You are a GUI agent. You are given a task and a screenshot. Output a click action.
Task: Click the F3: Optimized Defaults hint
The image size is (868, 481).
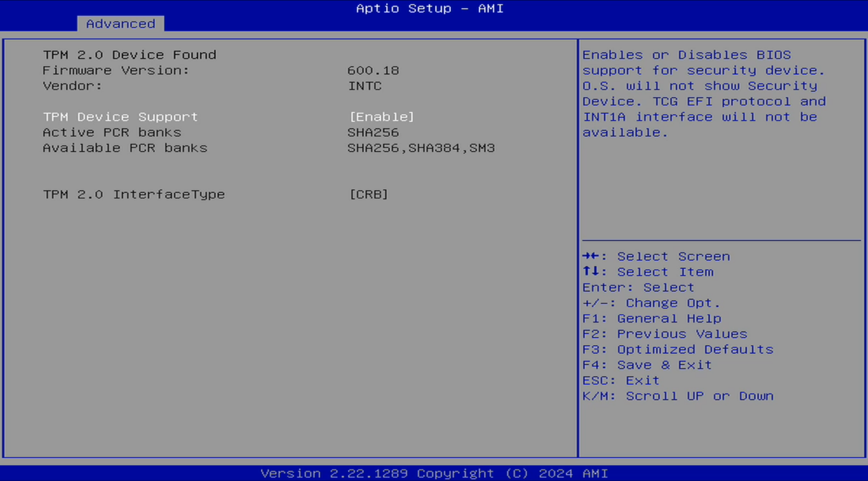click(678, 349)
